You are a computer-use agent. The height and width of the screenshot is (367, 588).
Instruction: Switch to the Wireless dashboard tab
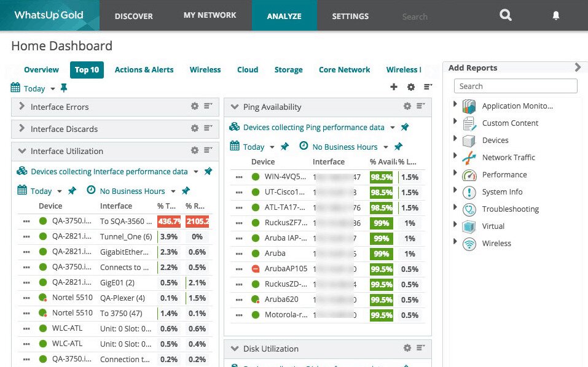(x=205, y=70)
